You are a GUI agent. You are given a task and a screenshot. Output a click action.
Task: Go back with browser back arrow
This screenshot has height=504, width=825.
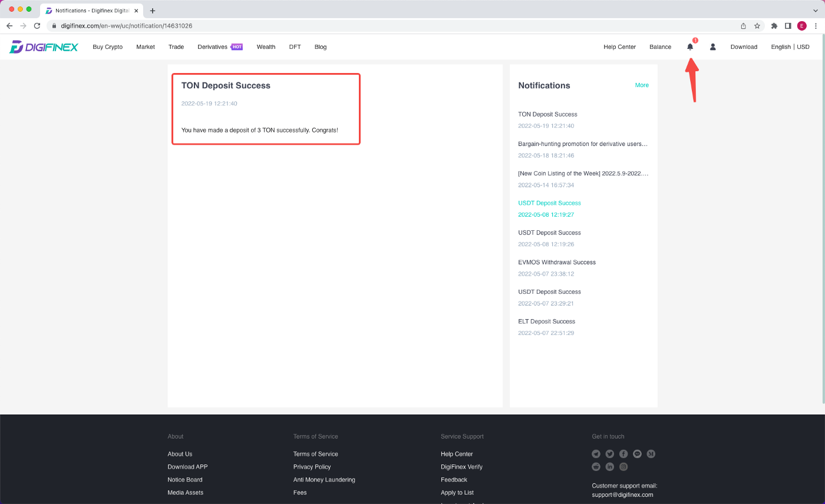[x=9, y=26]
